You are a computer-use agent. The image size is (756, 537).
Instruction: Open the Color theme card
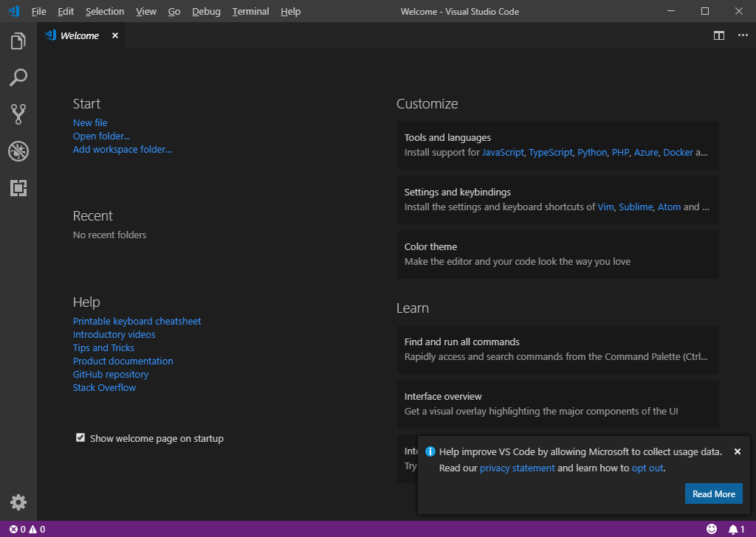pyautogui.click(x=558, y=254)
